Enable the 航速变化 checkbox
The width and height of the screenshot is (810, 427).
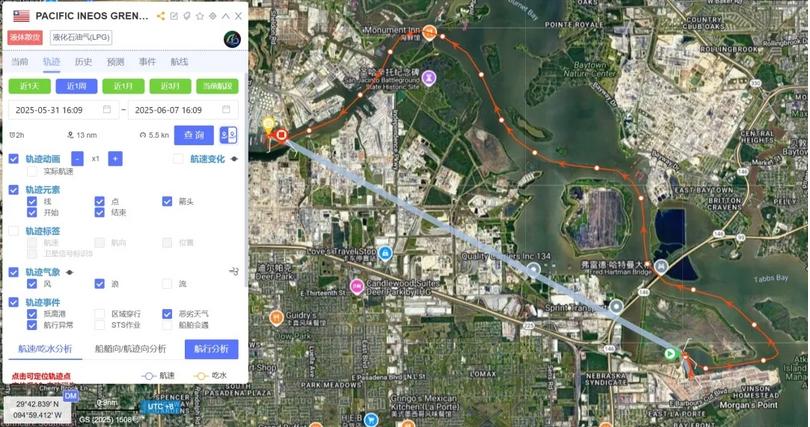tap(178, 159)
